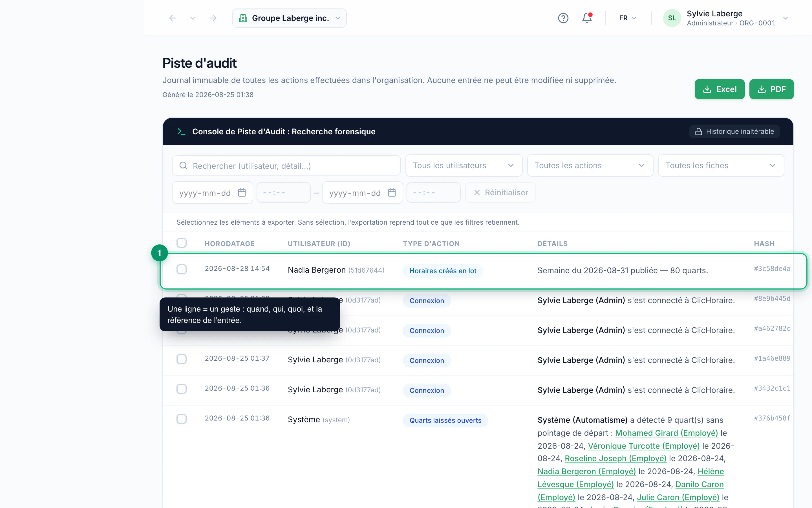Click timestamp 2026-08-25 01:37
812x508 pixels.
point(237,358)
